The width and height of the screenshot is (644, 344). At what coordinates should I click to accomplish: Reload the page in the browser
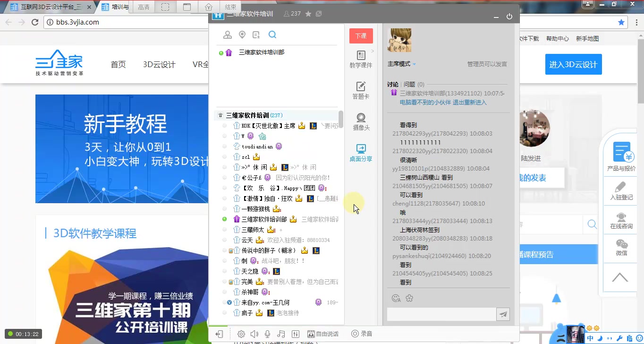click(x=35, y=22)
